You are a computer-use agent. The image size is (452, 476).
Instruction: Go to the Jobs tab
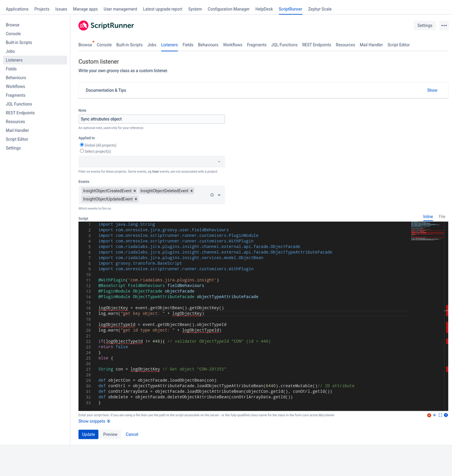151,45
